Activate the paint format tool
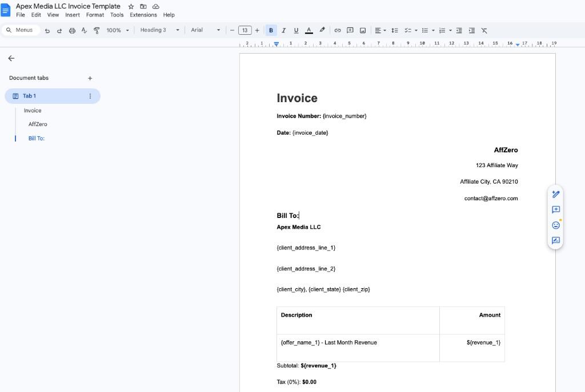 (97, 31)
